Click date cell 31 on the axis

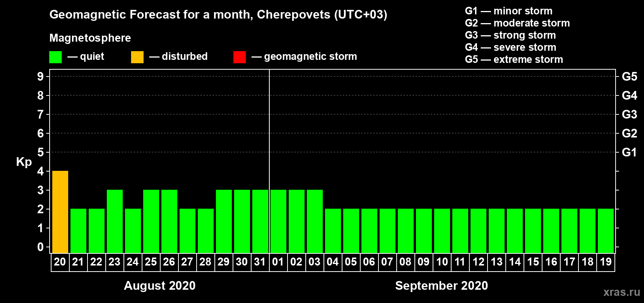(x=260, y=262)
